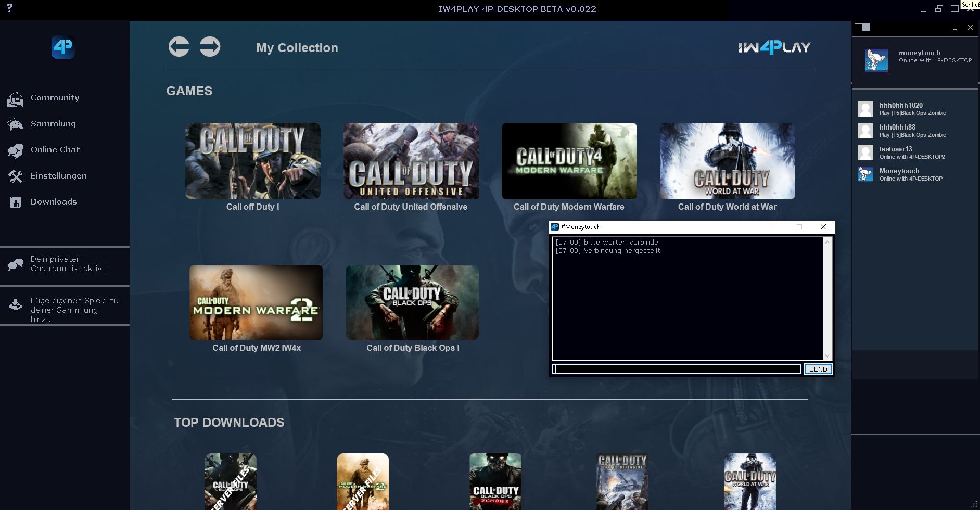Select testuser13 friend avatar
The height and width of the screenshot is (510, 980).
point(866,152)
